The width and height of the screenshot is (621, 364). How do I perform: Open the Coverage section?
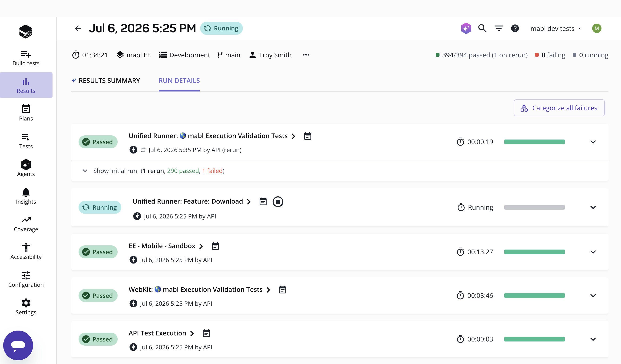[x=26, y=224]
